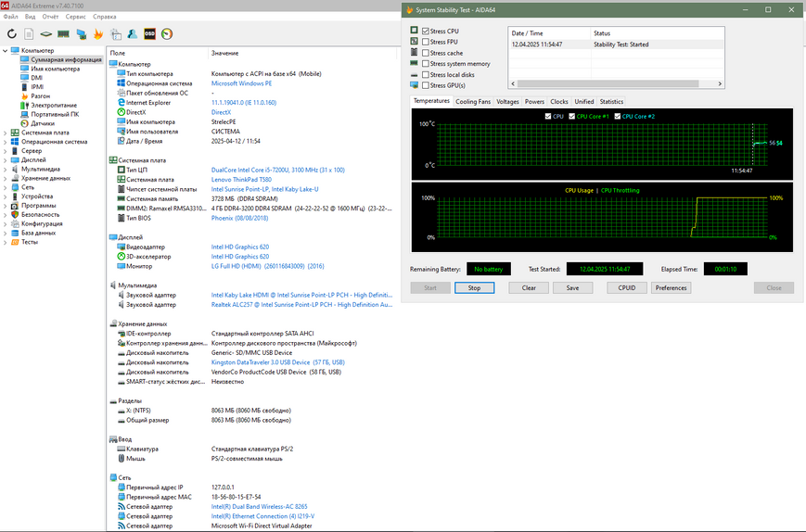Expand the Системная плата tree node
The image size is (806, 532).
6,133
